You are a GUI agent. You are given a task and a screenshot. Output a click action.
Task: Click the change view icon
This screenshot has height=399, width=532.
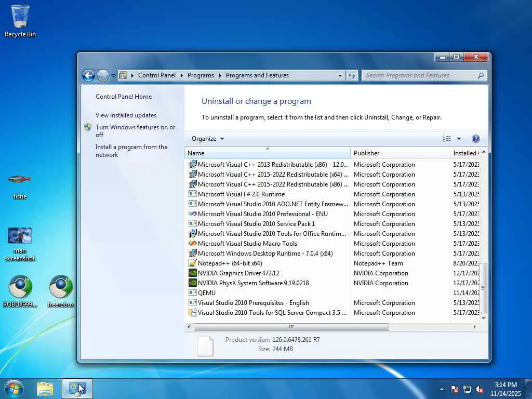446,138
